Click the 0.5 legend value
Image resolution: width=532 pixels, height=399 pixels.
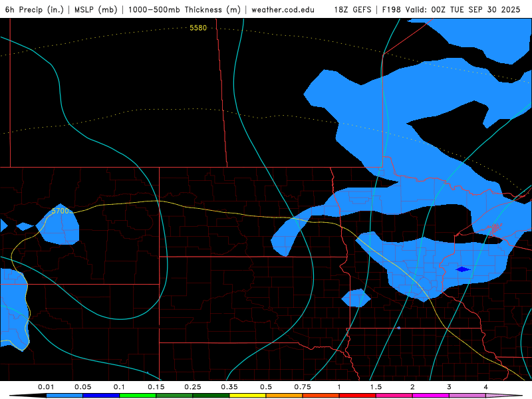click(x=266, y=387)
